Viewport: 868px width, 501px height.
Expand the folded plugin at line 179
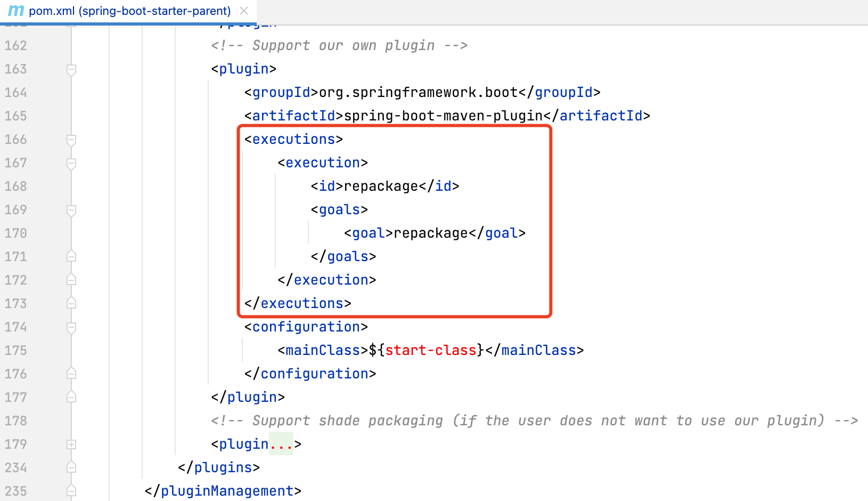71,444
